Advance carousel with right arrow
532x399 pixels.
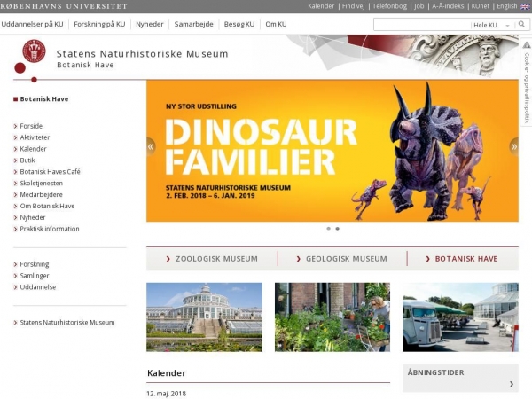coord(514,146)
